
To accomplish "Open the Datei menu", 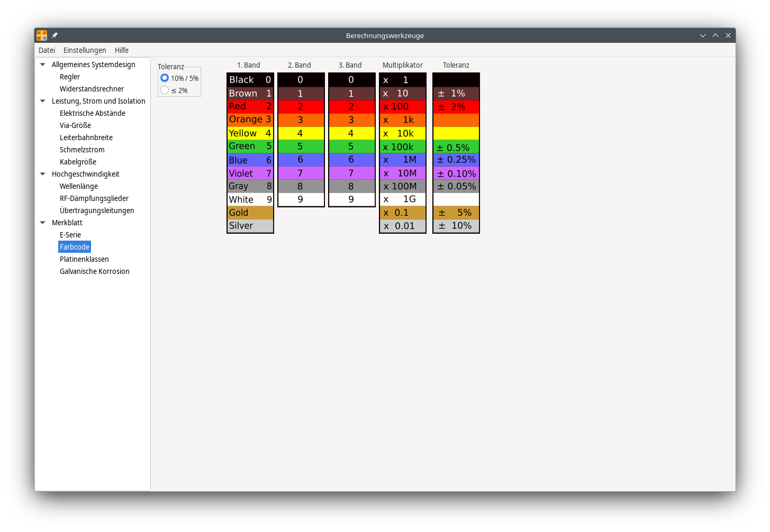I will click(47, 50).
